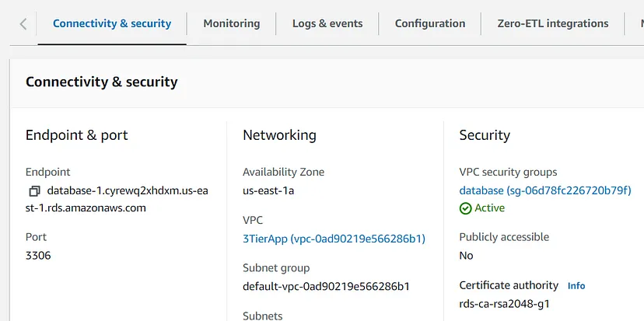Click the rds-ca-rsa2048-g1 certificate value
The image size is (644, 321).
[504, 303]
